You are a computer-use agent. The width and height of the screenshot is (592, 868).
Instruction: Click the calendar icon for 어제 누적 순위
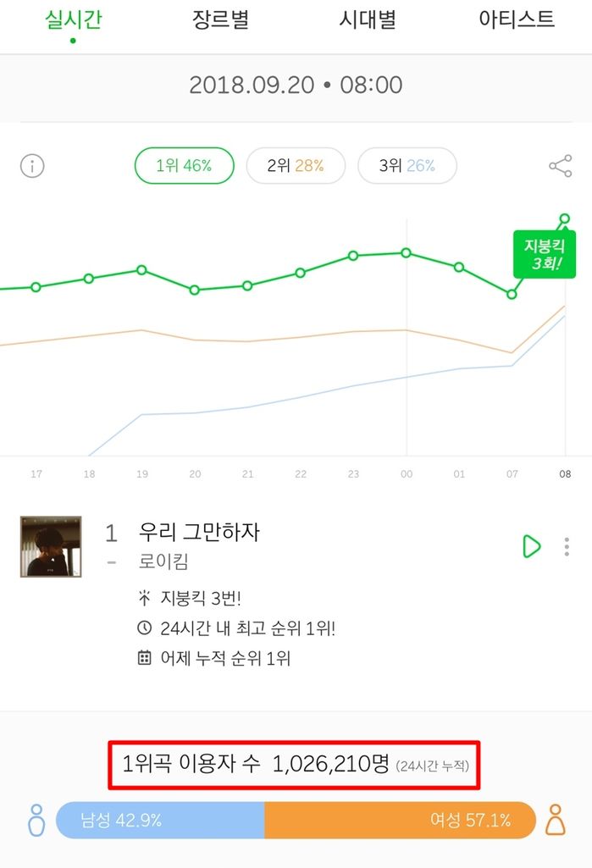click(144, 658)
